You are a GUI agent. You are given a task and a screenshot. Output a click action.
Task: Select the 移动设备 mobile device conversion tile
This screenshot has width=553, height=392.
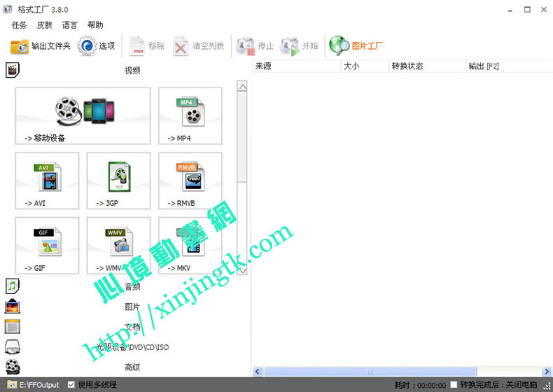83,116
